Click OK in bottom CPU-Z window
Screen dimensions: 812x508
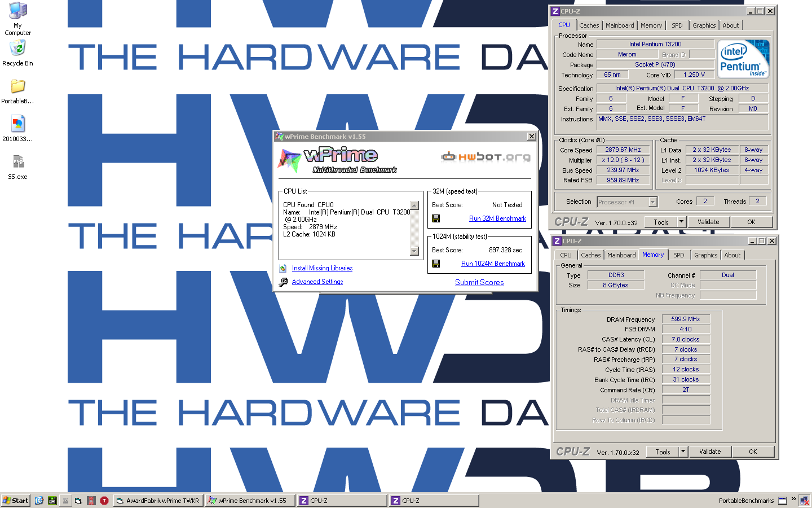pos(753,452)
